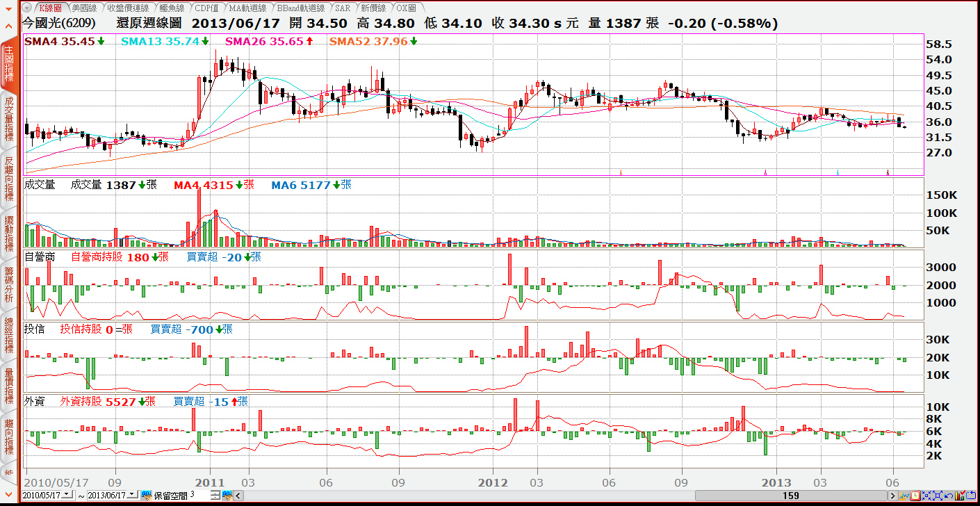Click the scroll left arrow on chart scrollbar
The height and width of the screenshot is (506, 980).
click(238, 496)
